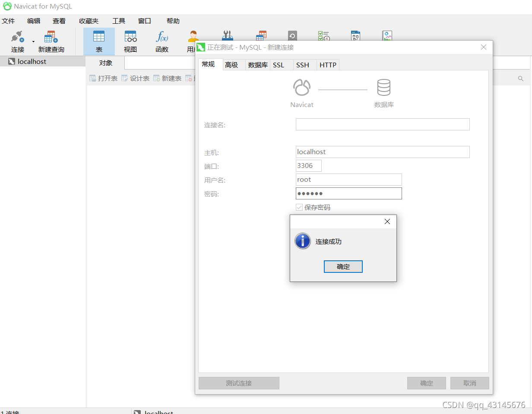The width and height of the screenshot is (532, 414).
Task: Click the localhost entry in the status bar
Action: (x=155, y=412)
